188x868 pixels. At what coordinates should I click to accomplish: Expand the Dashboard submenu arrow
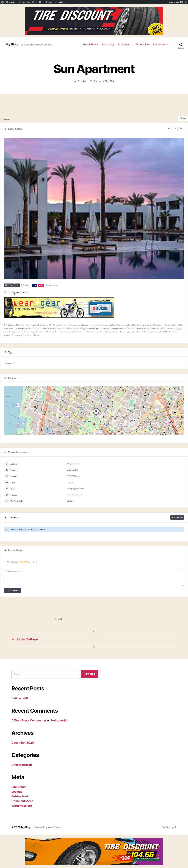coord(167,44)
